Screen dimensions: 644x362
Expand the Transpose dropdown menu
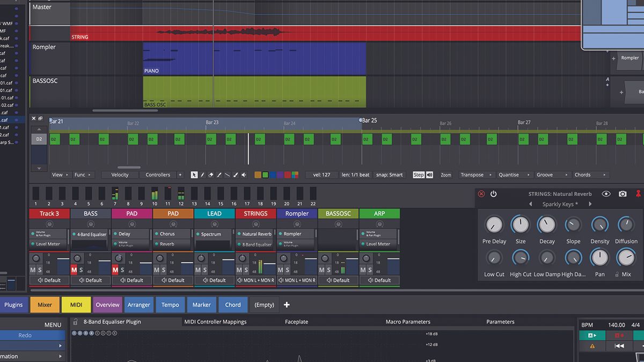click(x=475, y=175)
